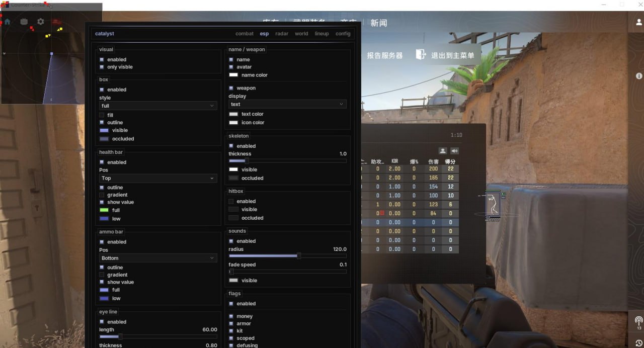The image size is (644, 348).
Task: Switch to the config tab
Action: coord(343,34)
